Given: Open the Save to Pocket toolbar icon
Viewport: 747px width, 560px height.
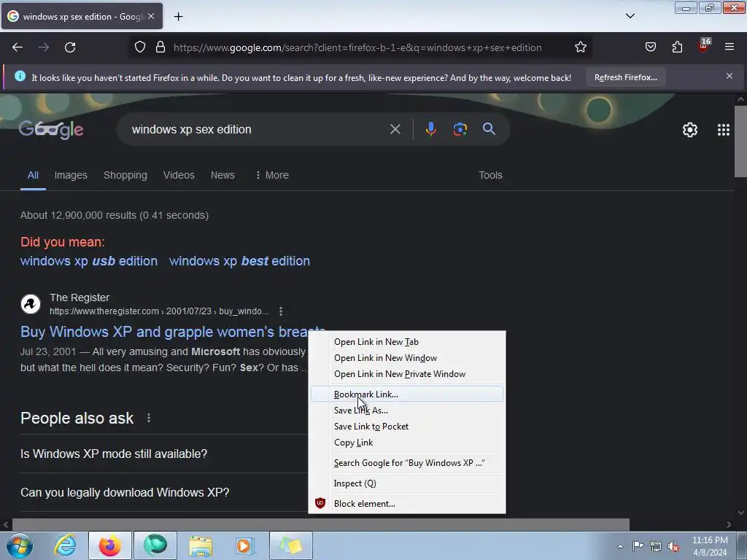Looking at the screenshot, I should coord(650,47).
